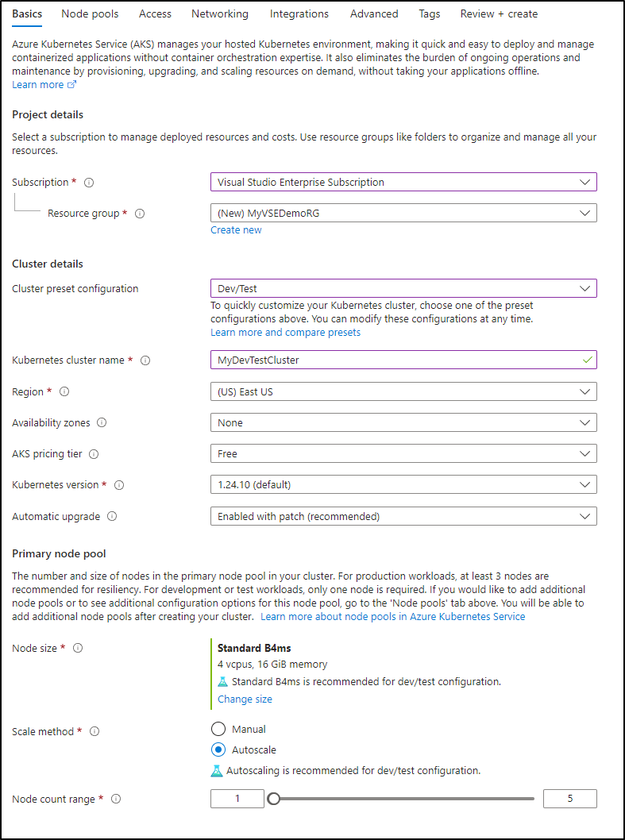Show info for Kubernetes cluster name
625x840 pixels.
click(x=145, y=360)
